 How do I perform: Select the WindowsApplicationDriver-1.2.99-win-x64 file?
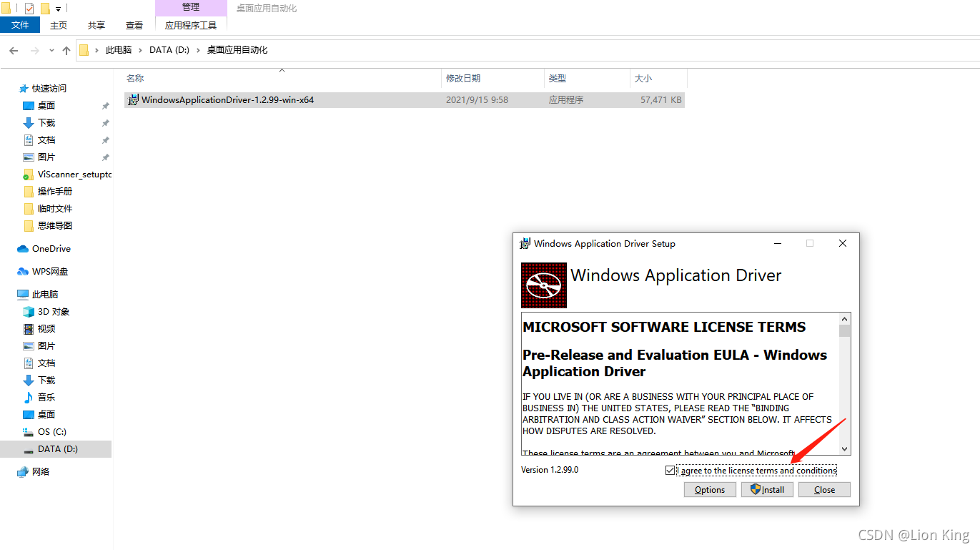click(x=405, y=100)
